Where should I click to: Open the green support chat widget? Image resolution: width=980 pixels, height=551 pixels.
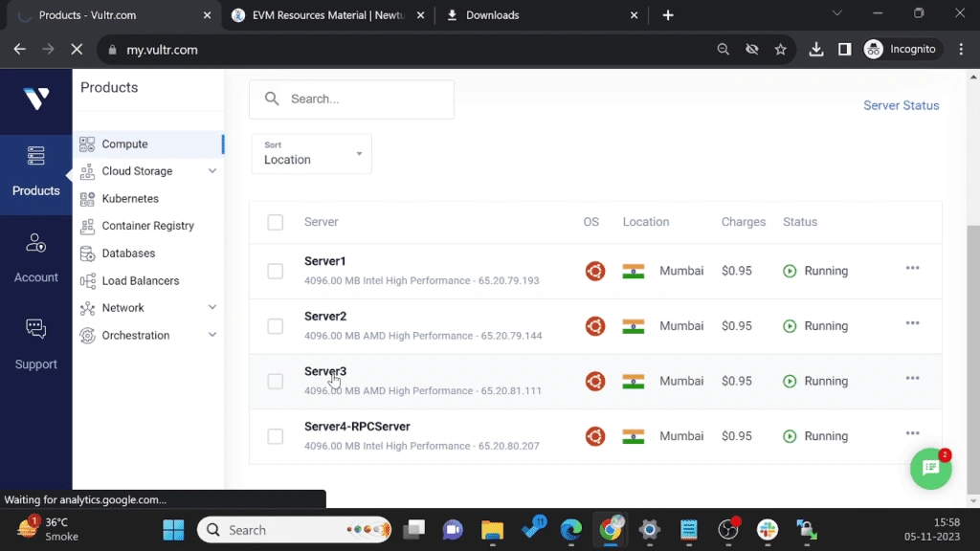(929, 469)
